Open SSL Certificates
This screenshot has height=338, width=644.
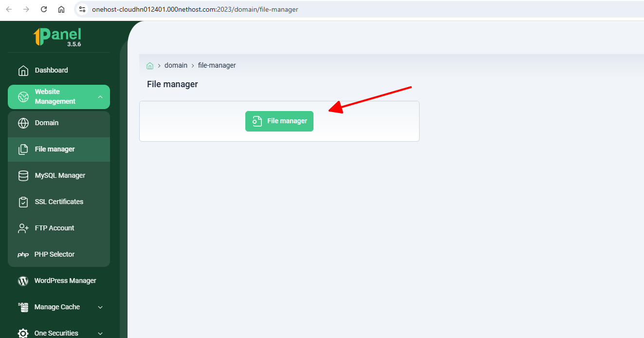tap(59, 202)
